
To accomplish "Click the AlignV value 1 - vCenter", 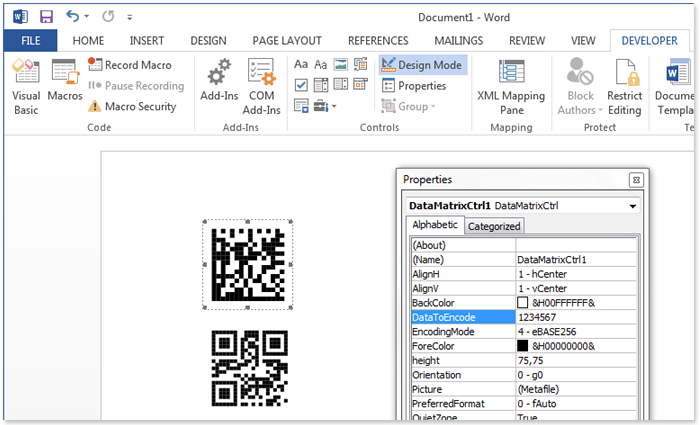I will pos(576,288).
